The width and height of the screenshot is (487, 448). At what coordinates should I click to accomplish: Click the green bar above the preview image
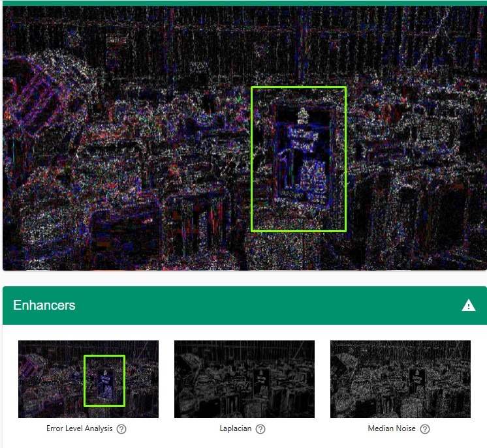[243, 3]
